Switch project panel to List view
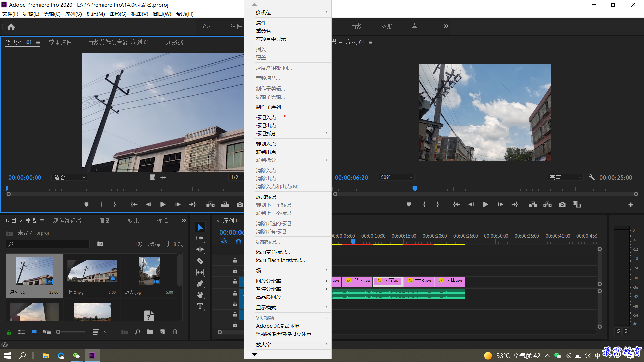Viewport: 644px width, 362px height. pyautogui.click(x=22, y=332)
